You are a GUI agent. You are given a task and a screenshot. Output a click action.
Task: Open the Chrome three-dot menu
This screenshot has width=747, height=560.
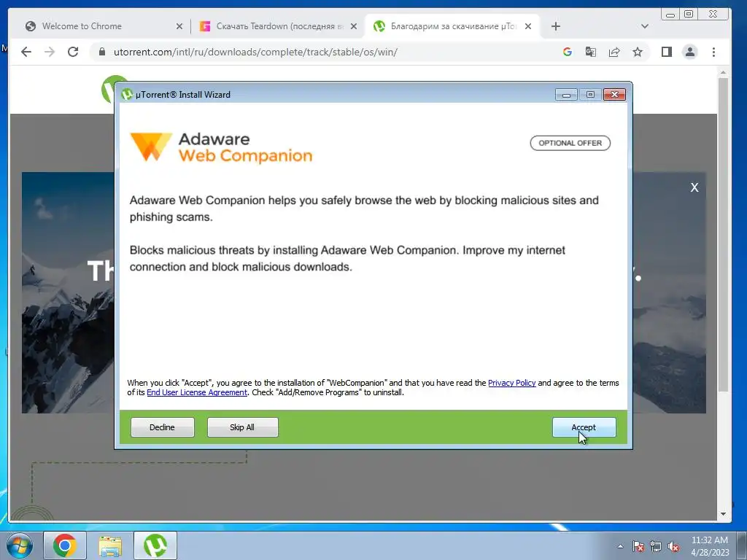coord(713,52)
